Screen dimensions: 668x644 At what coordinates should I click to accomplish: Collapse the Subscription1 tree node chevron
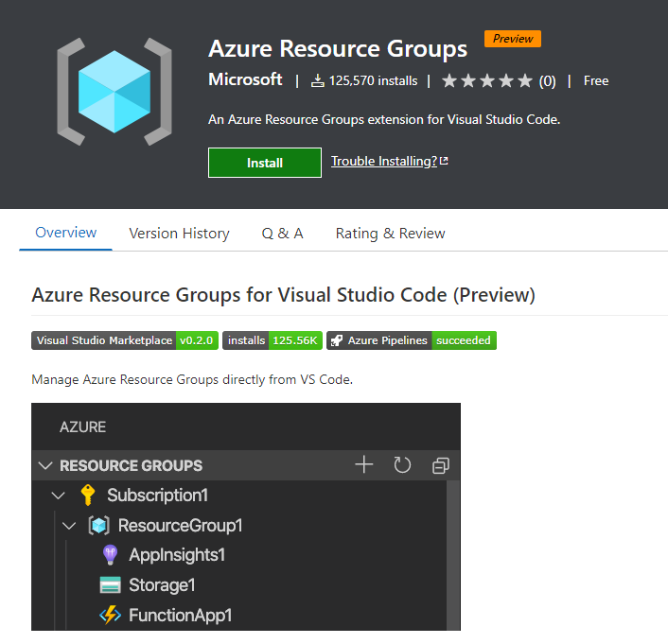(59, 495)
